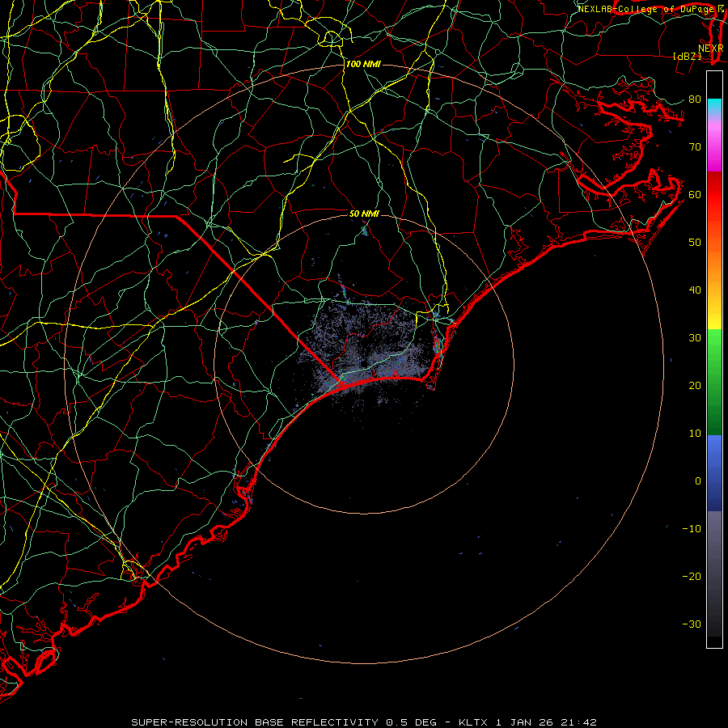This screenshot has width=728, height=728.
Task: Click the 60 value on the dBZ scale
Action: click(695, 194)
